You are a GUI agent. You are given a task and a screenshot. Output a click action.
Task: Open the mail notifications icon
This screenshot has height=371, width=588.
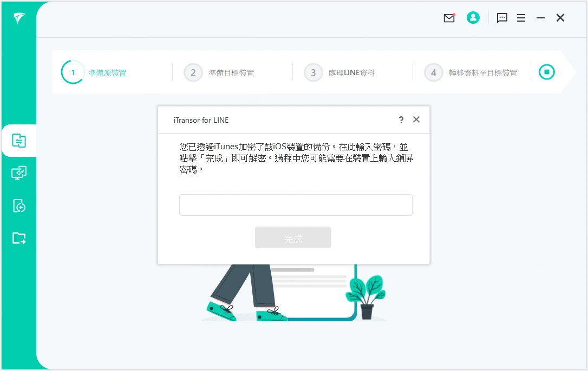pos(449,18)
